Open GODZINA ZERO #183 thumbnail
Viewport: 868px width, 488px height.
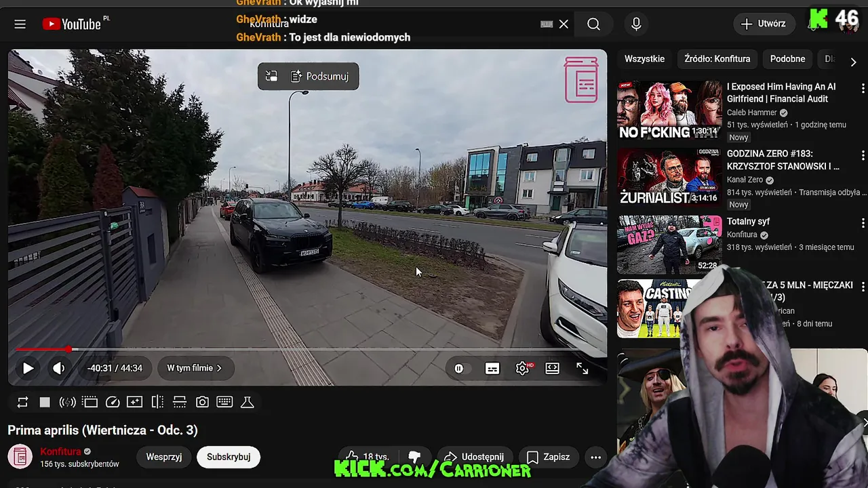click(670, 178)
